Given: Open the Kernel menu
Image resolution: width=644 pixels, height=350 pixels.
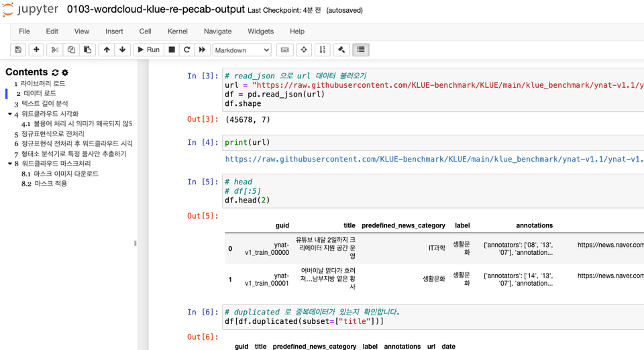Looking at the screenshot, I should pos(177,32).
